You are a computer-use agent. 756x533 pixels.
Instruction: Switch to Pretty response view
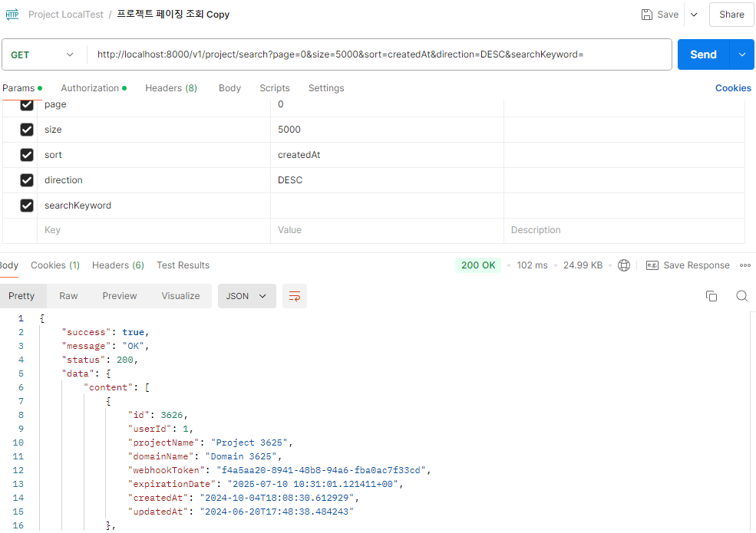click(21, 296)
